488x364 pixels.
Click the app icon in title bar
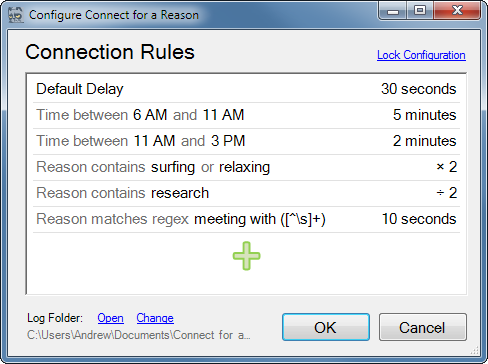pyautogui.click(x=16, y=15)
